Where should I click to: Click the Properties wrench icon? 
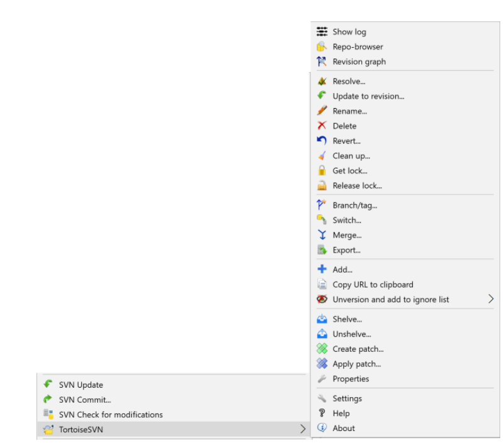pyautogui.click(x=322, y=379)
